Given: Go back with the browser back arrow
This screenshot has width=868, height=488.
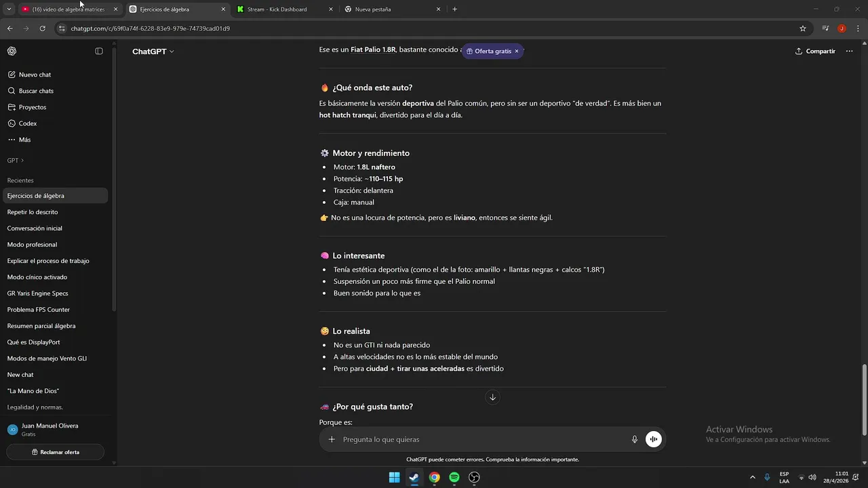Looking at the screenshot, I should (x=9, y=28).
